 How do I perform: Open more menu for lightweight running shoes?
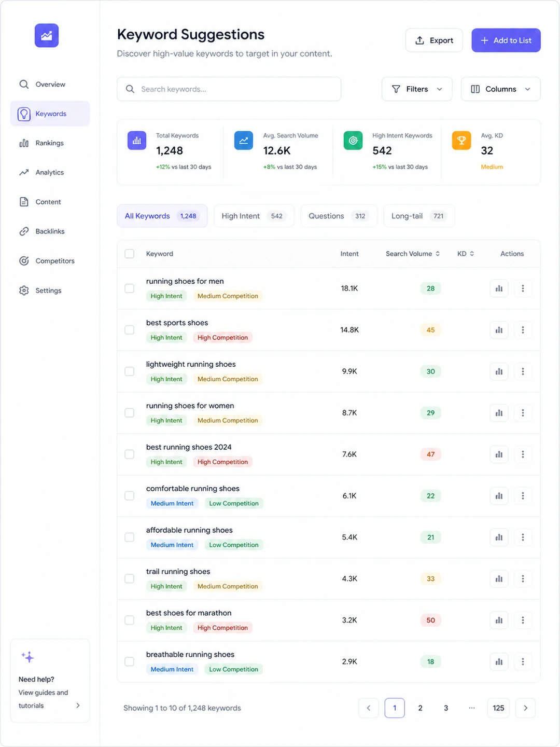pyautogui.click(x=523, y=371)
